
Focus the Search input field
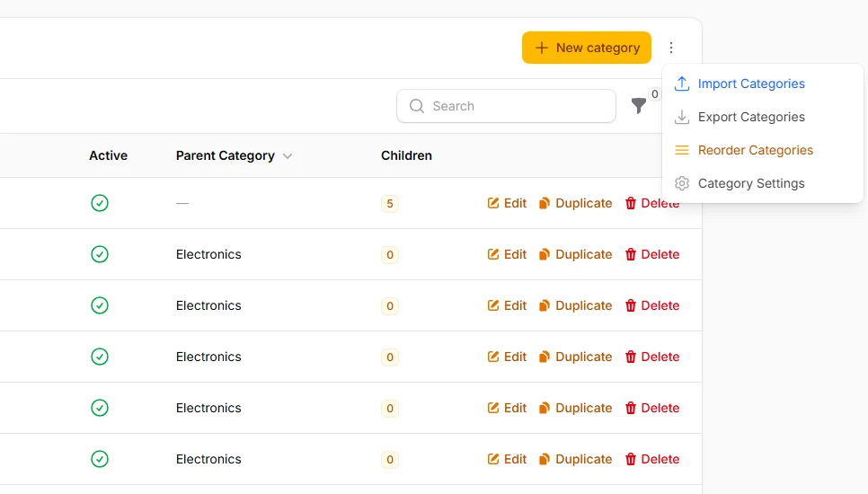pyautogui.click(x=506, y=106)
